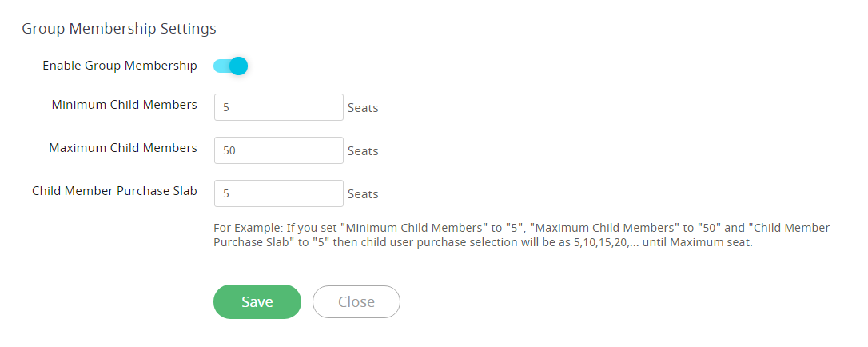Click the Child Member Purchase Slab label
The height and width of the screenshot is (347, 868).
[114, 190]
